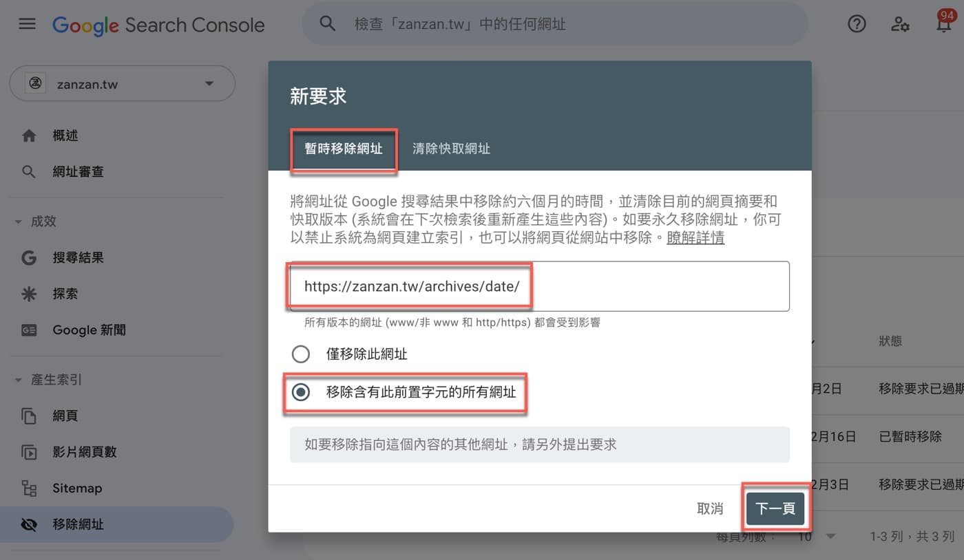This screenshot has height=560, width=964.
Task: Click the 新要求 dialog title
Action: tap(318, 96)
